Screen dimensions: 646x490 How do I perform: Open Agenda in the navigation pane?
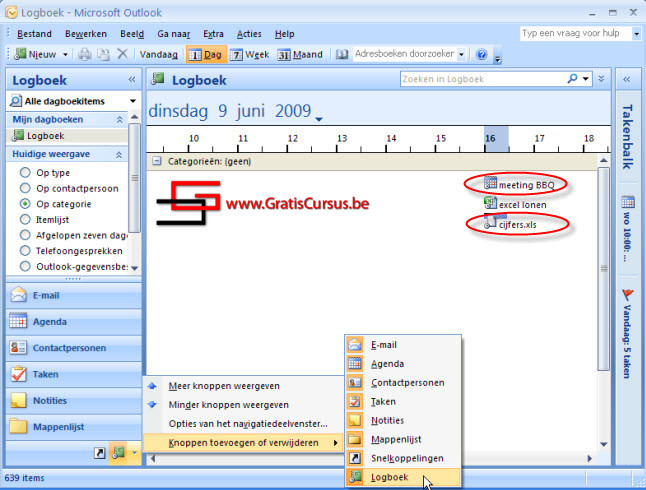point(73,321)
